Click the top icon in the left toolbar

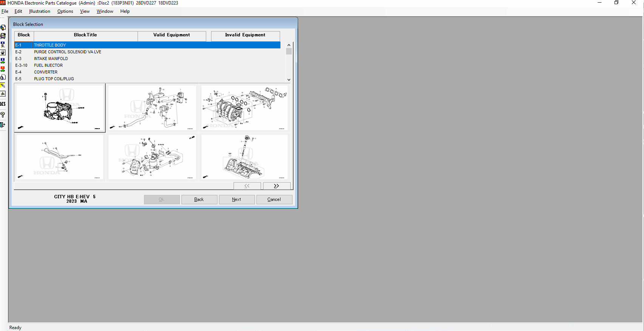point(3,28)
